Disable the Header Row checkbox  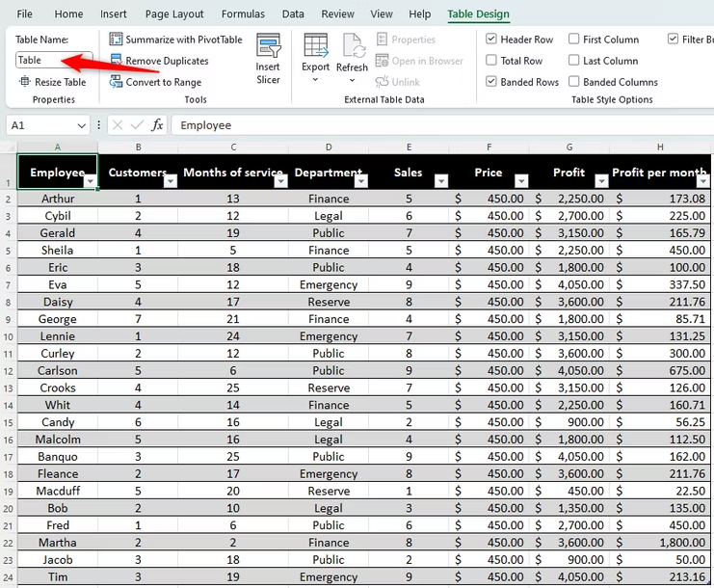click(490, 40)
